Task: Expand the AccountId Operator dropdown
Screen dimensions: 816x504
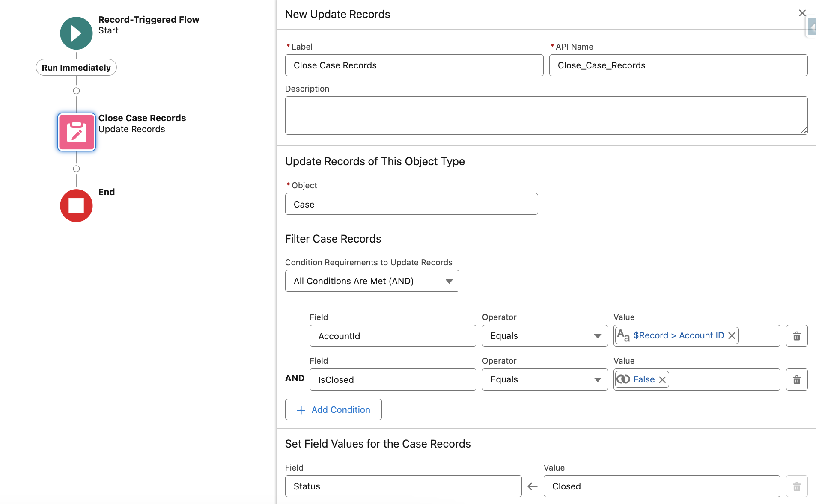Action: click(544, 336)
